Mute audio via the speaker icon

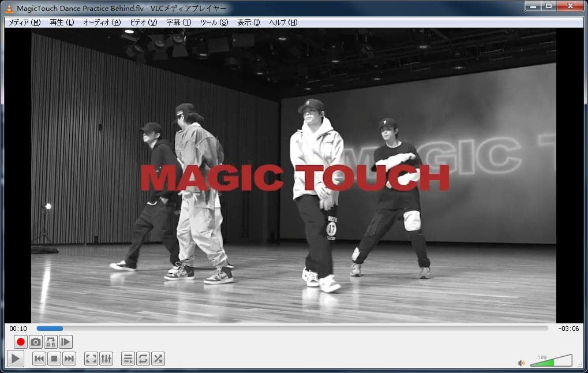pyautogui.click(x=521, y=363)
